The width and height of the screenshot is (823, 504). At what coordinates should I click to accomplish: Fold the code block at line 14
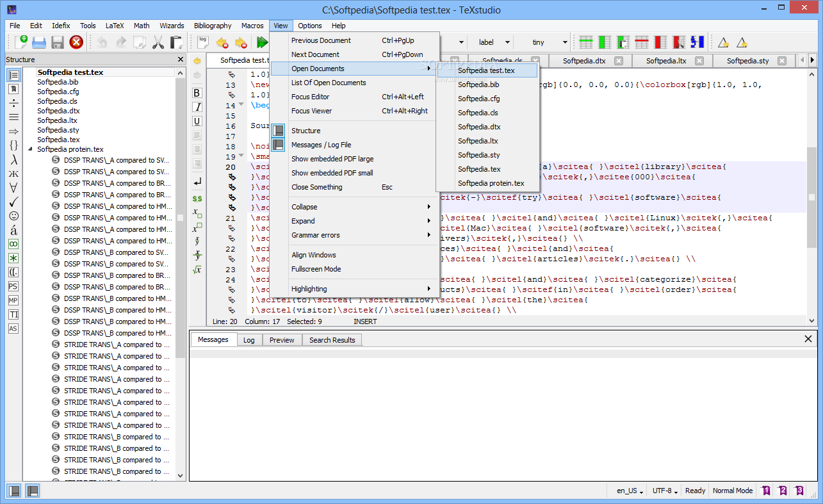pos(241,104)
